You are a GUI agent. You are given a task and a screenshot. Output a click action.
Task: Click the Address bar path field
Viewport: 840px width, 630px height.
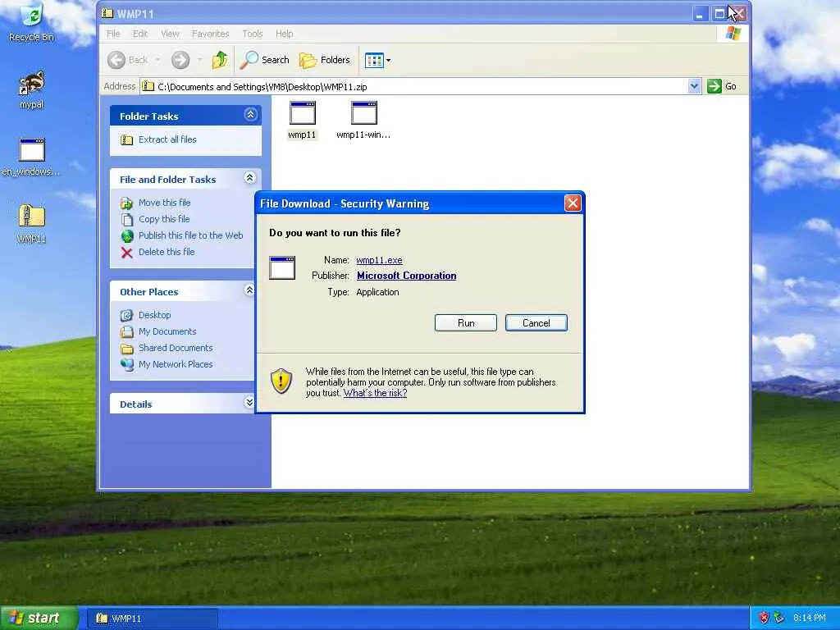tap(421, 86)
